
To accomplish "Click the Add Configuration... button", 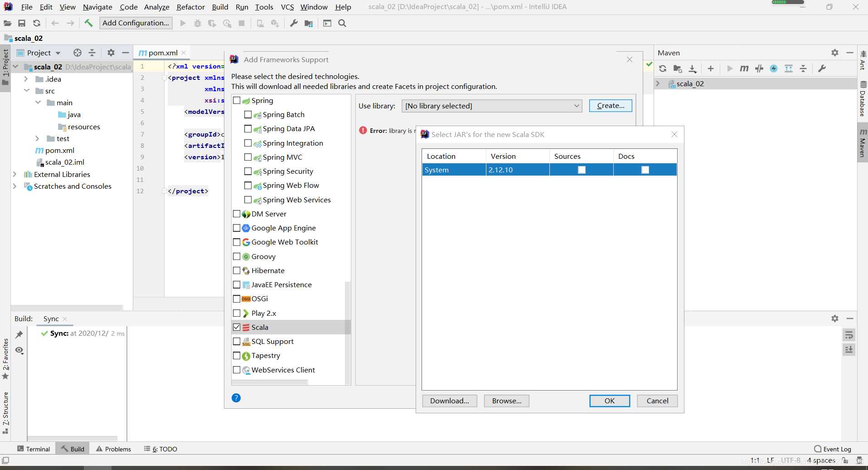I will point(136,23).
